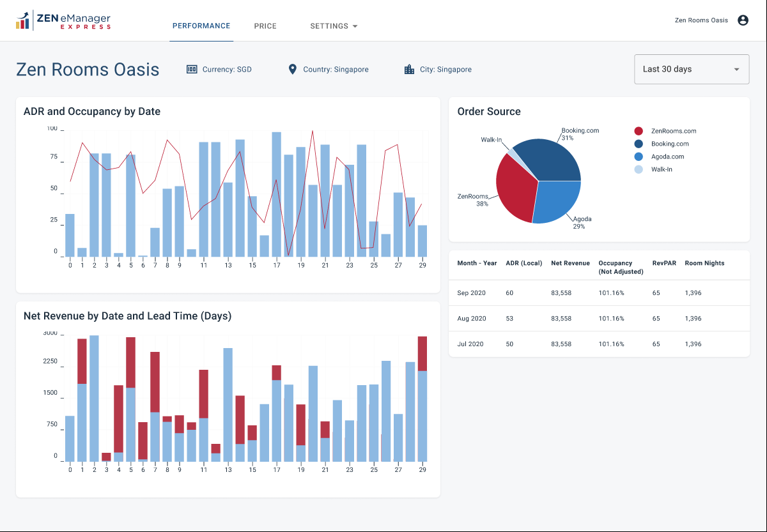
Task: Click the Zen Rooms Oasis page title
Action: click(88, 69)
